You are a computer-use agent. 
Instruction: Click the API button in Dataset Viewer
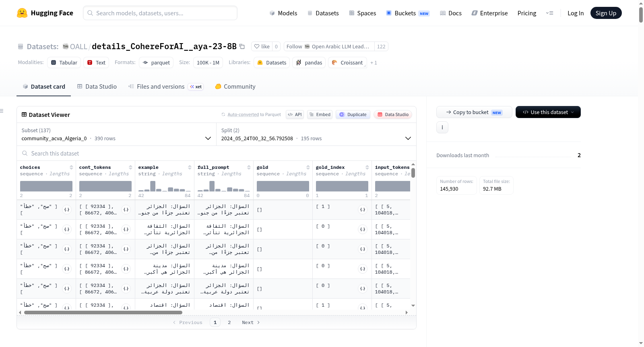click(295, 114)
